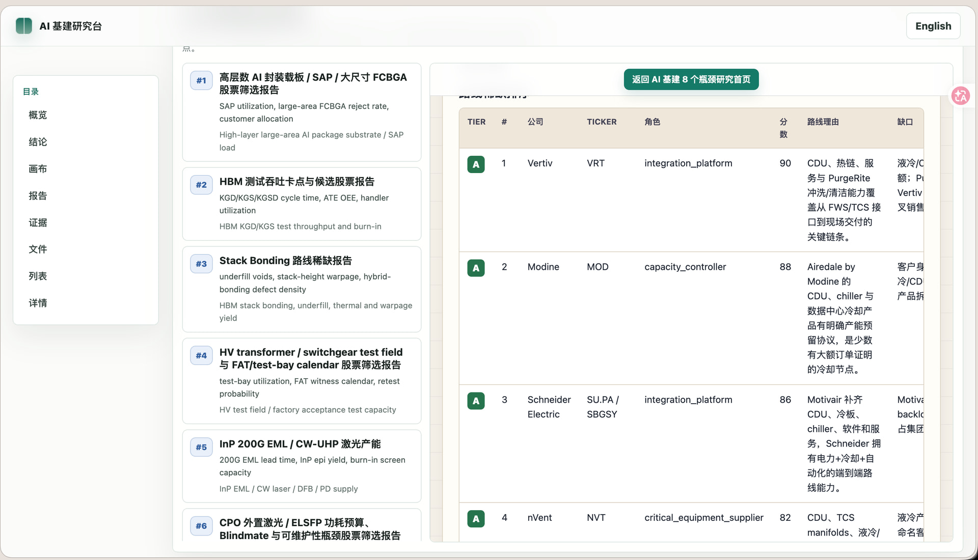This screenshot has width=978, height=560.
Task: Click 返回 AI 基建 8 个瓶颈研究首页 button
Action: (691, 79)
